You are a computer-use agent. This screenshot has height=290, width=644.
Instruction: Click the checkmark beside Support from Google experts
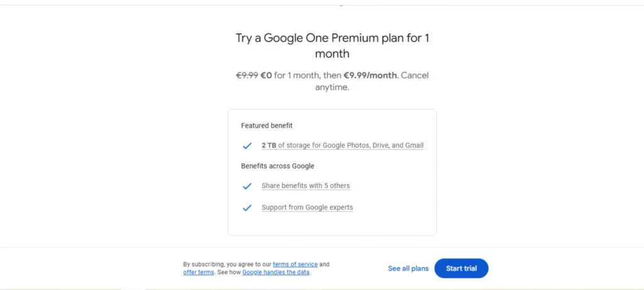pyautogui.click(x=247, y=208)
